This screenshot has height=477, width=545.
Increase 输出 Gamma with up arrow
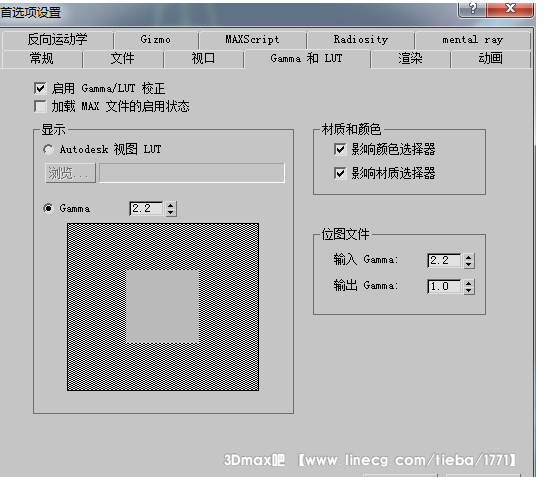click(x=469, y=283)
